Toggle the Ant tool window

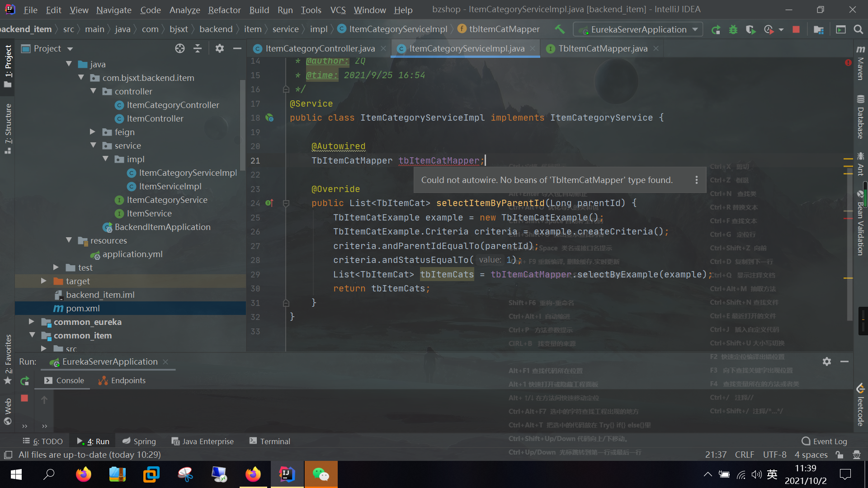(x=860, y=164)
